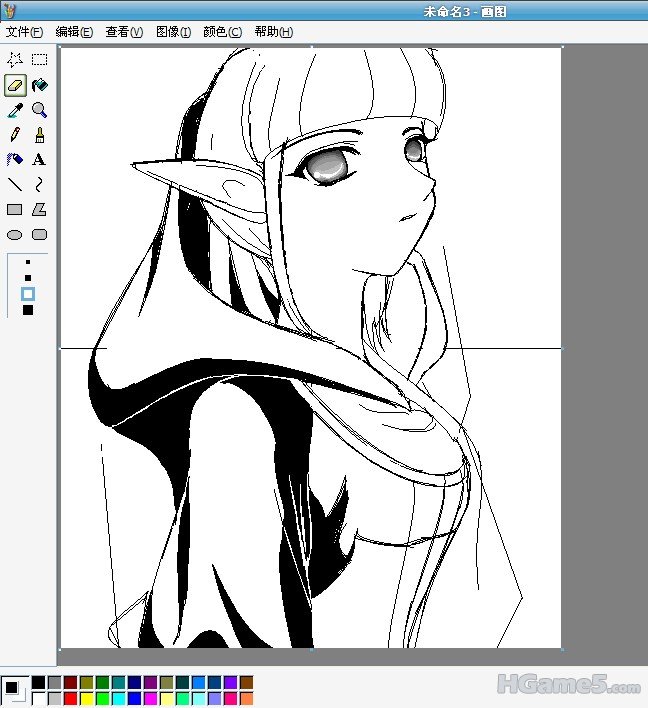
Task: Select the Free-Form Select tool
Action: point(15,60)
